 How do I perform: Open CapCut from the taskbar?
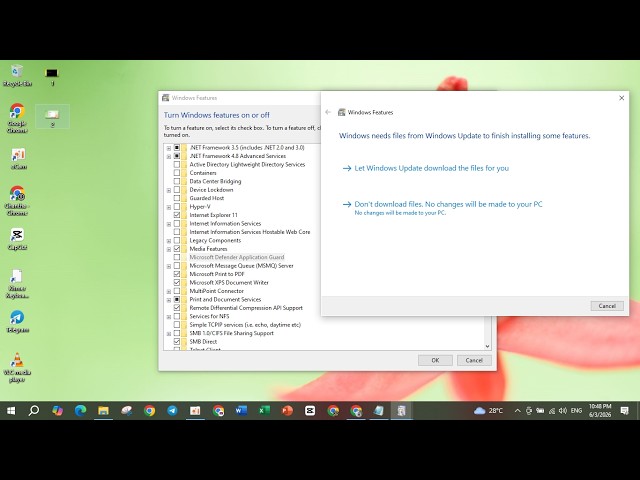pyautogui.click(x=310, y=411)
